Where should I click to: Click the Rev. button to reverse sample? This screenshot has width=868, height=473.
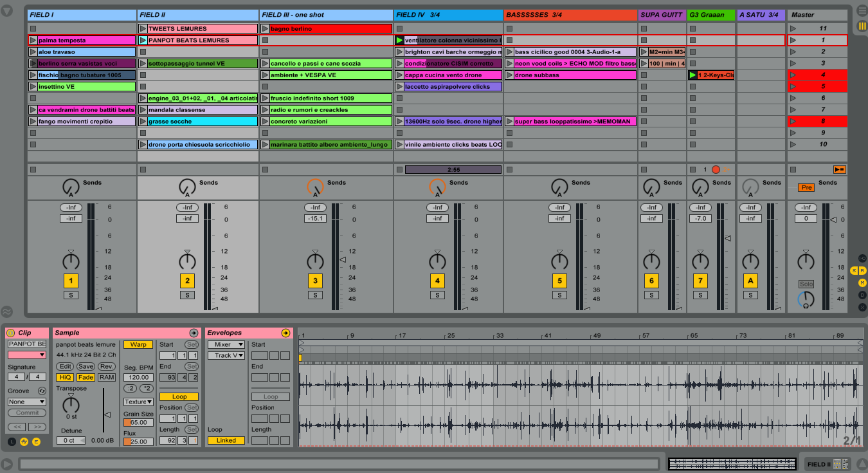coord(107,366)
